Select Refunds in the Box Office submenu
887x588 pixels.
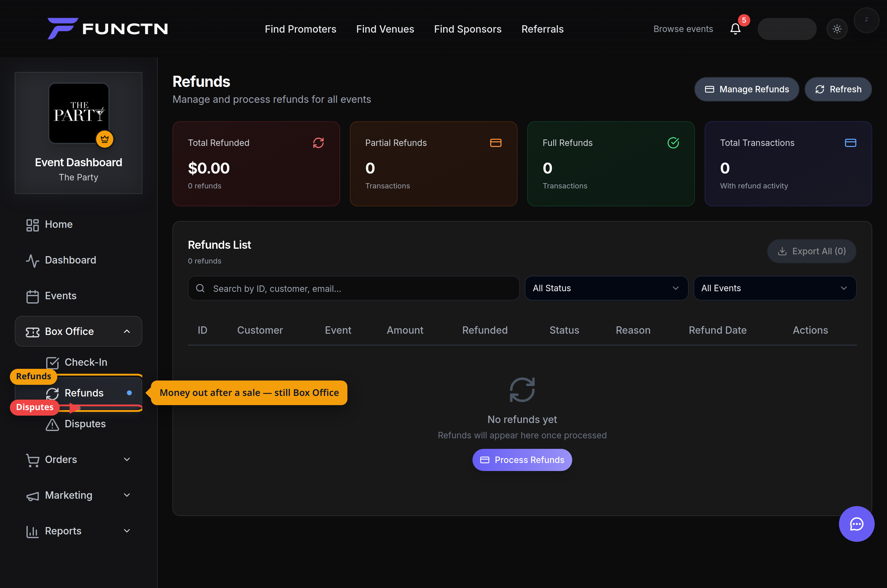[x=79, y=393]
